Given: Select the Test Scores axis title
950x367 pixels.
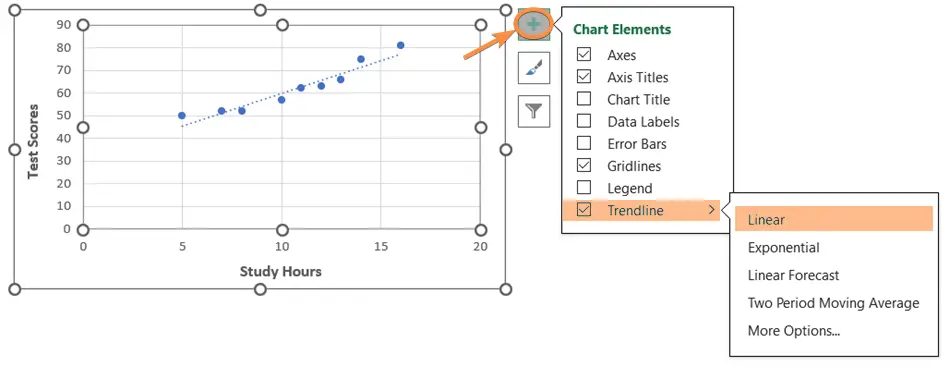Looking at the screenshot, I should click(x=33, y=142).
